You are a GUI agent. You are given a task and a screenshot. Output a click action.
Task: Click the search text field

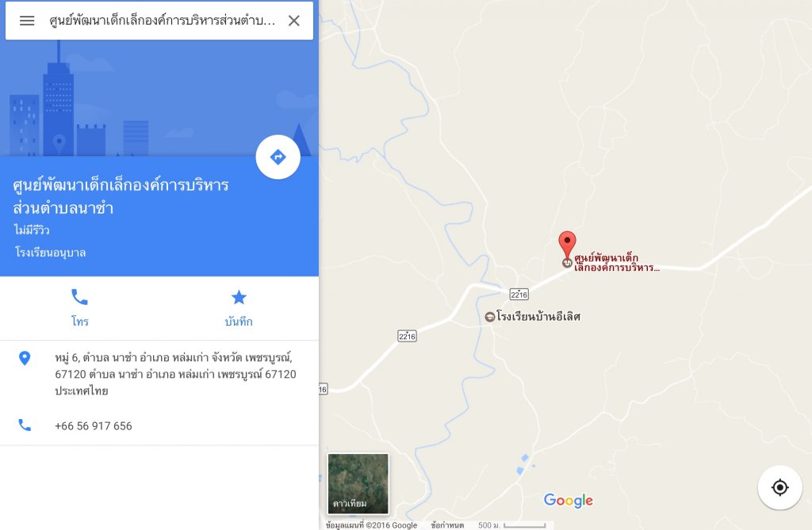162,21
